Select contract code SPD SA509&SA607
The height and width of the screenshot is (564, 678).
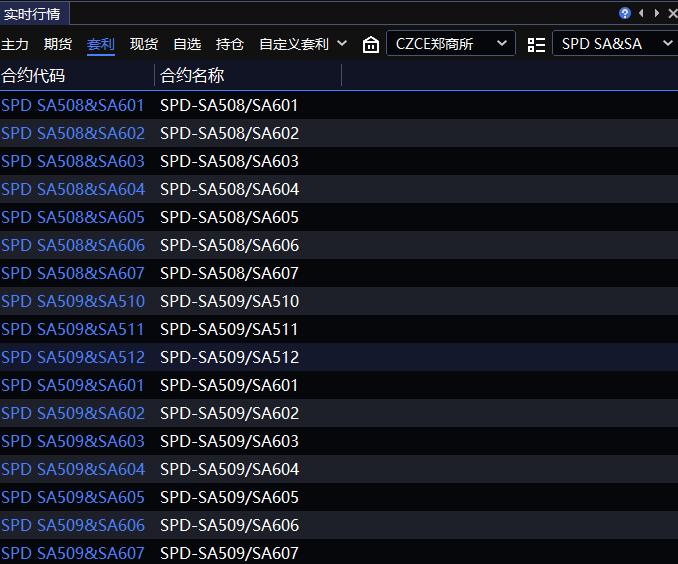tap(73, 553)
